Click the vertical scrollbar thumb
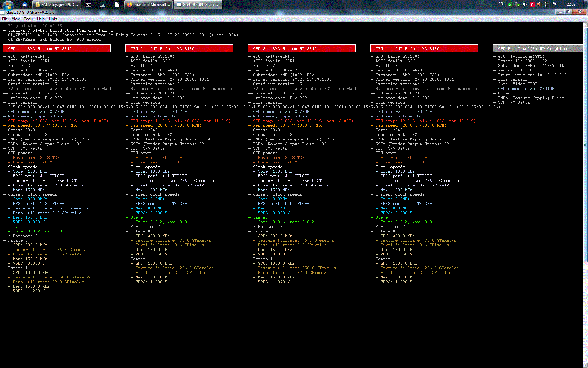This screenshot has height=368, width=588. 585,144
